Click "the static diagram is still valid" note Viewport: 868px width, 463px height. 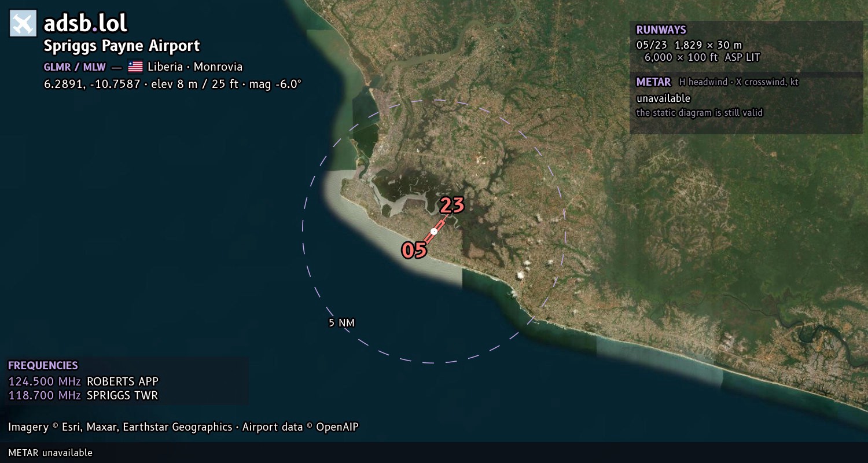click(699, 113)
